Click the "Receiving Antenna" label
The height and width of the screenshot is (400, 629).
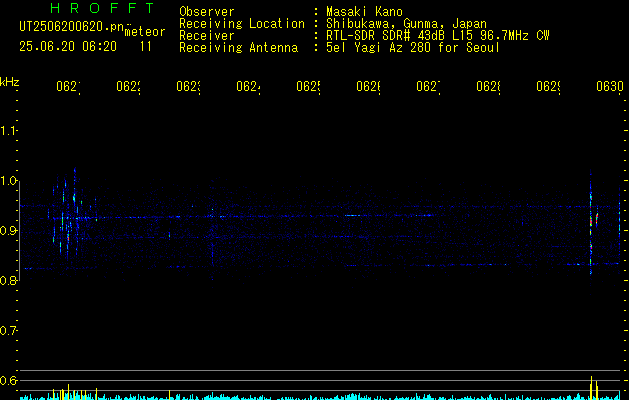[x=239, y=48]
